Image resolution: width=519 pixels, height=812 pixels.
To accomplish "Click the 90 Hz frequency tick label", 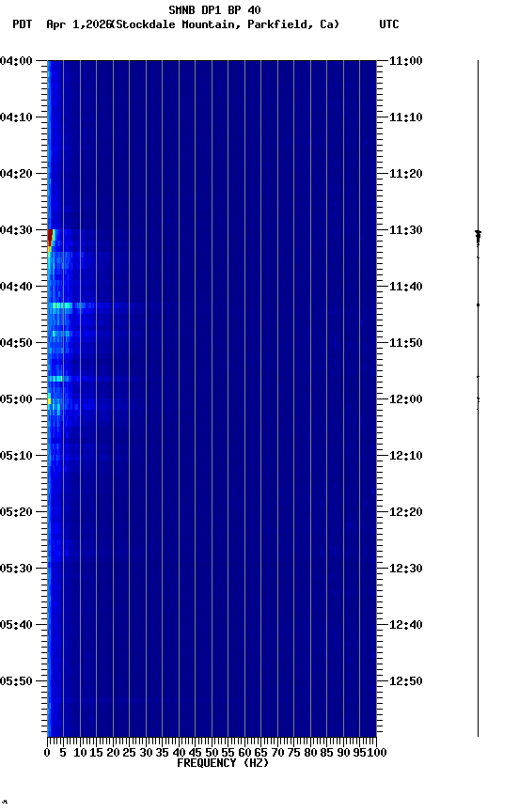I will (343, 753).
